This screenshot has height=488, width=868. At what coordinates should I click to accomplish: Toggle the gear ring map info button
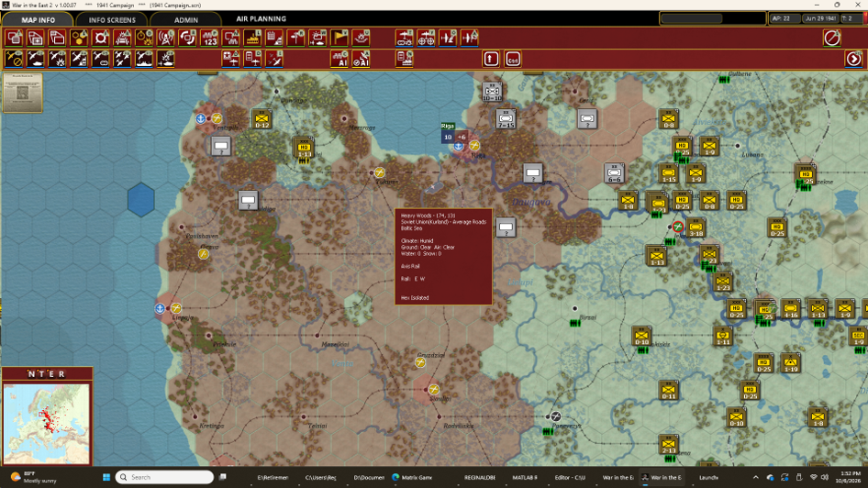pos(101,39)
